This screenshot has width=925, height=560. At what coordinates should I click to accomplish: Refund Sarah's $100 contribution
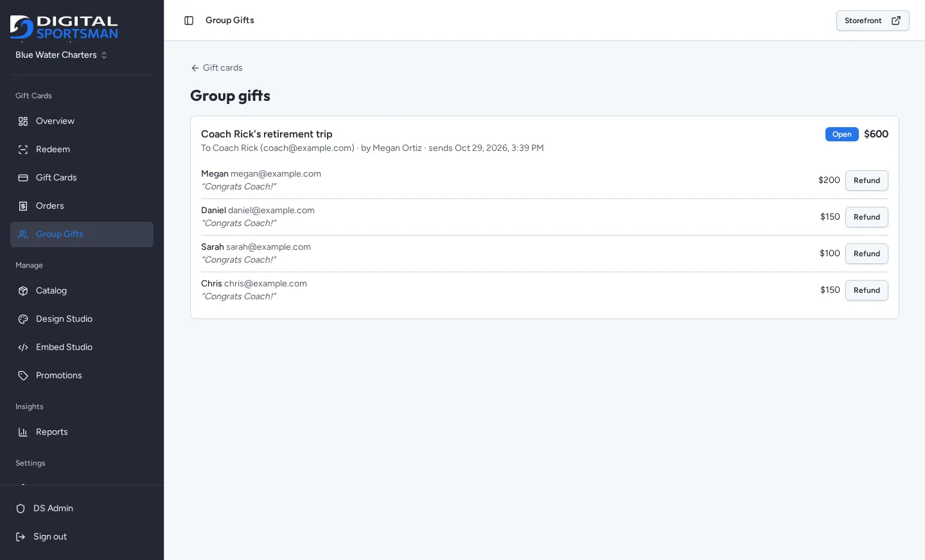pos(867,254)
